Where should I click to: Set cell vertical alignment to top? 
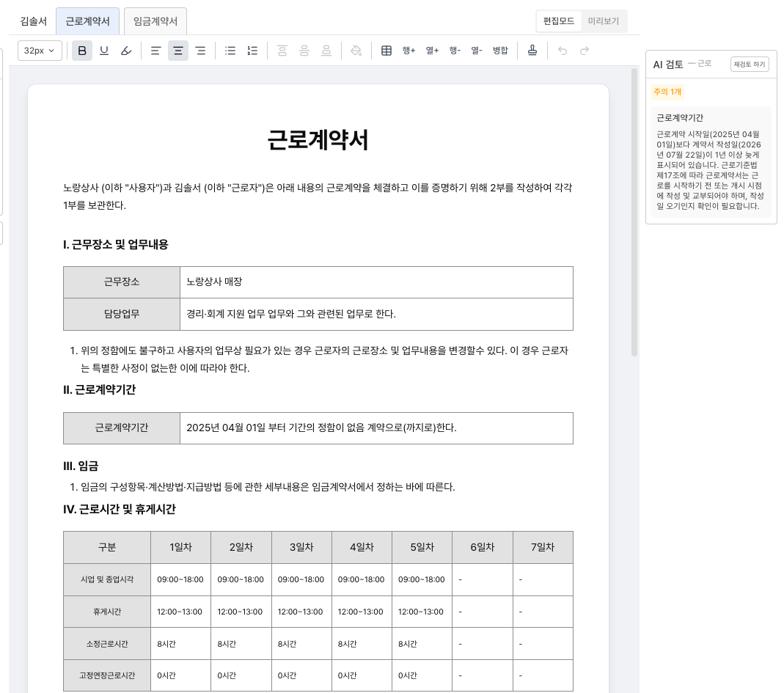pyautogui.click(x=282, y=51)
